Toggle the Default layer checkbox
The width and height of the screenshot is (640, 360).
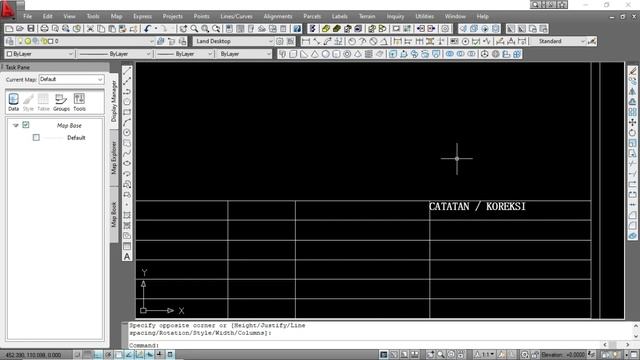(x=36, y=138)
